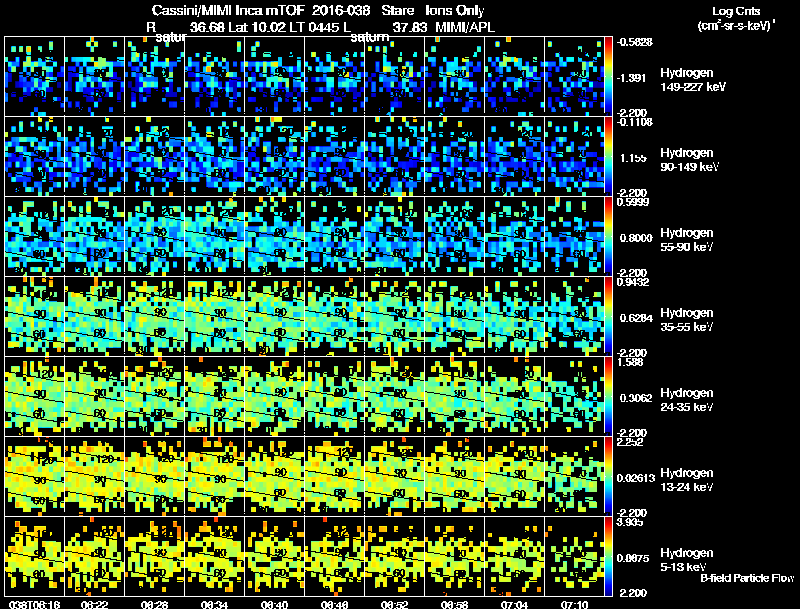Click the -1.391 color scale value
The image size is (800, 609).
tap(633, 78)
